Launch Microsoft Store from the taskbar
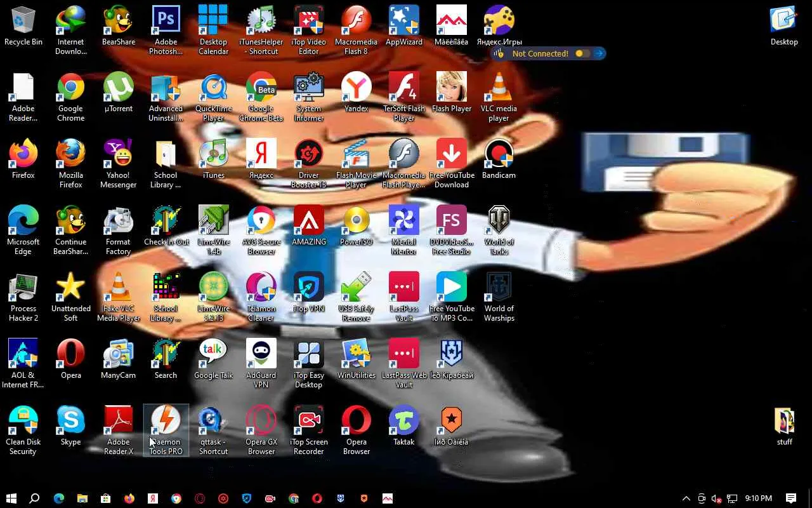This screenshot has height=508, width=812. [106, 498]
